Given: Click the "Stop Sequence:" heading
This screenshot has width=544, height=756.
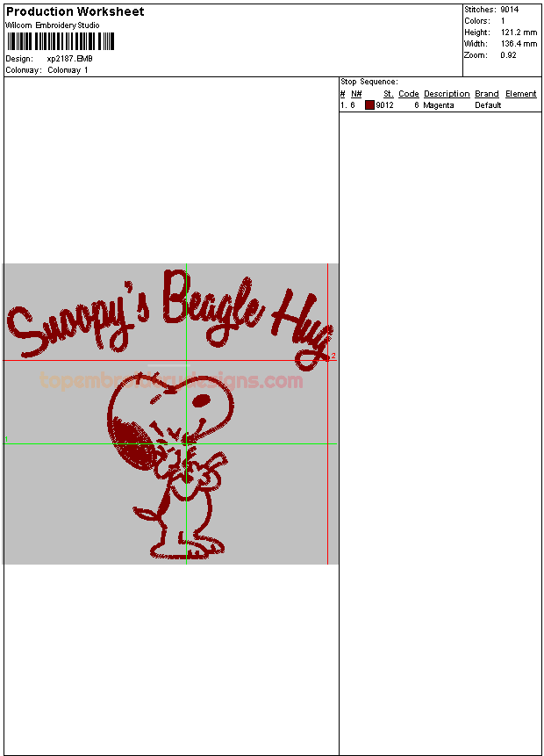Looking at the screenshot, I should (x=369, y=82).
